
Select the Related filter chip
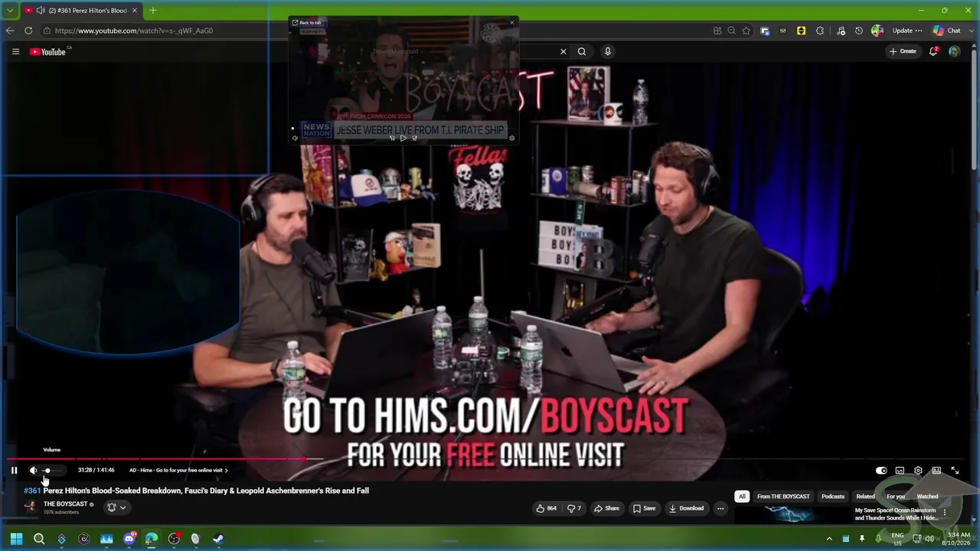[865, 497]
